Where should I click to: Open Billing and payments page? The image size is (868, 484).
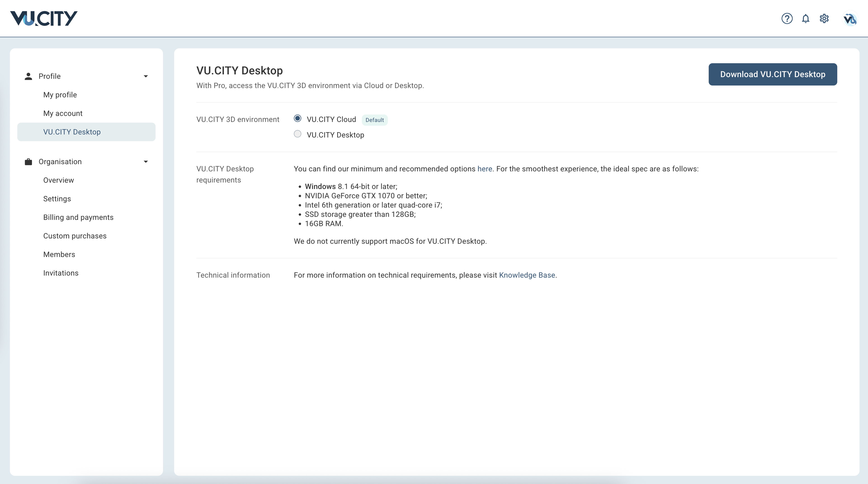tap(78, 217)
